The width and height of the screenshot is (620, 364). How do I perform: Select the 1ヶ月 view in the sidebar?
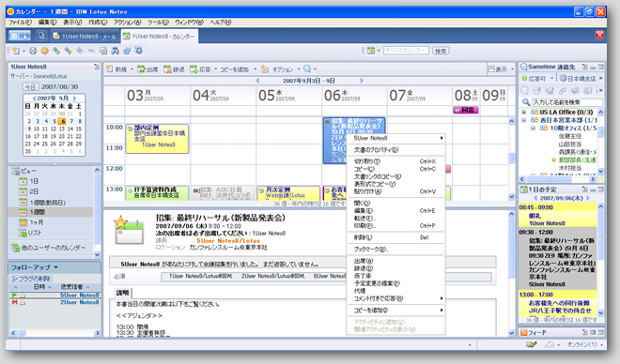pos(37,222)
